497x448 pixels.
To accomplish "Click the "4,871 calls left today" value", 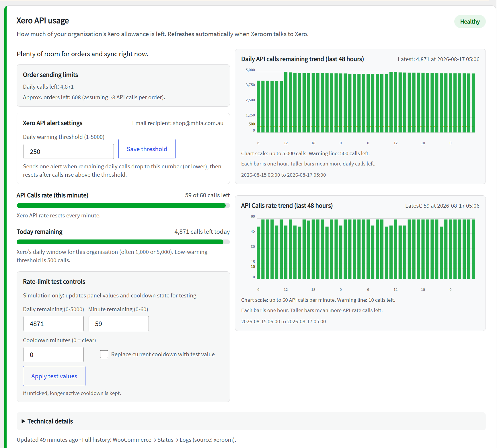I will [202, 232].
